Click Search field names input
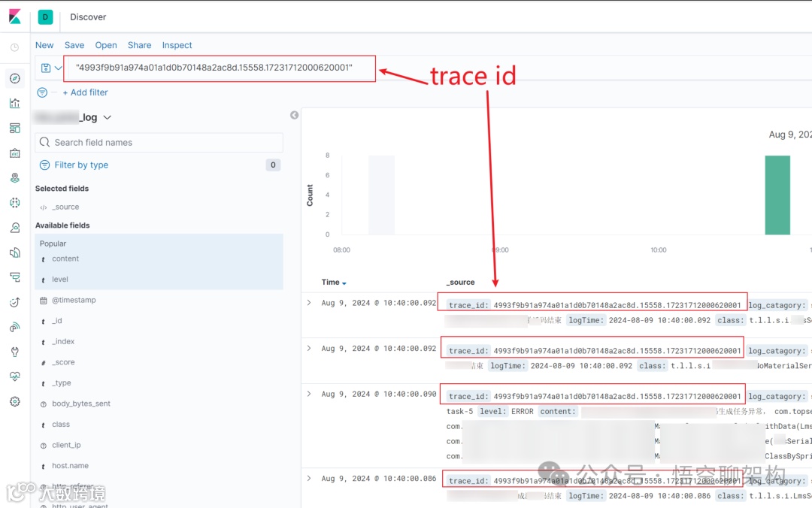 pyautogui.click(x=159, y=143)
